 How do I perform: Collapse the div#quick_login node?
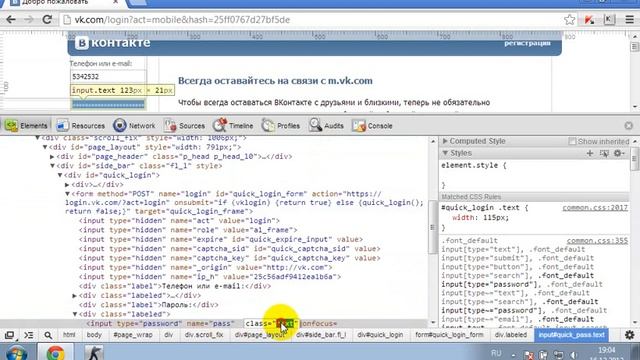[x=60, y=175]
